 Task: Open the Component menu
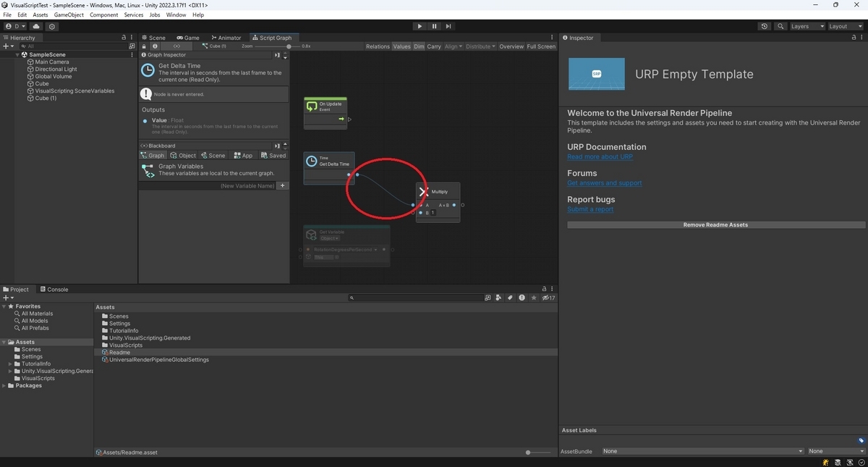click(103, 14)
